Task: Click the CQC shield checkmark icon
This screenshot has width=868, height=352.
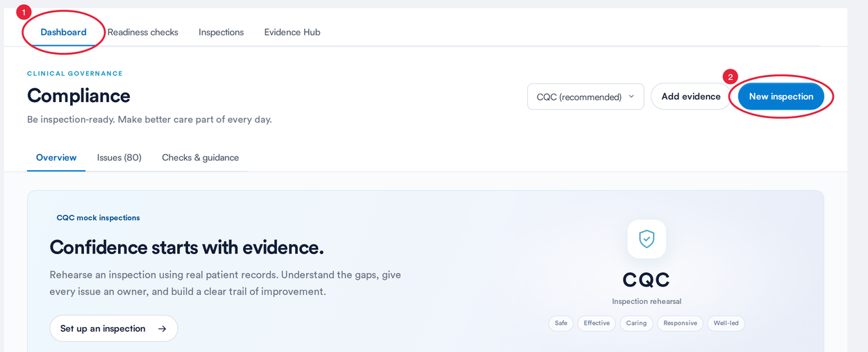Action: (646, 239)
